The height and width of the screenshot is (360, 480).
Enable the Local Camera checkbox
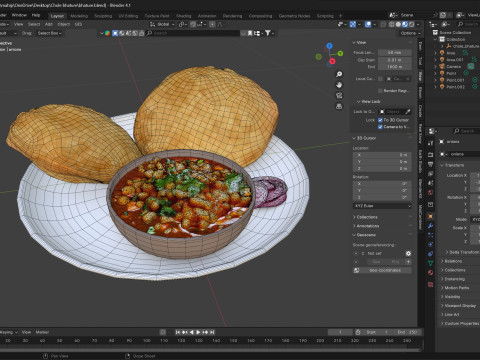pyautogui.click(x=380, y=79)
